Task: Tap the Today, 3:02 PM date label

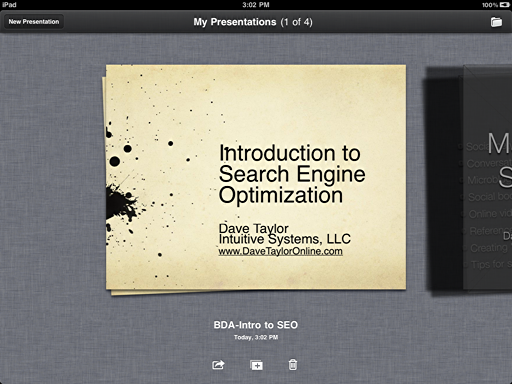Action: 256,337
